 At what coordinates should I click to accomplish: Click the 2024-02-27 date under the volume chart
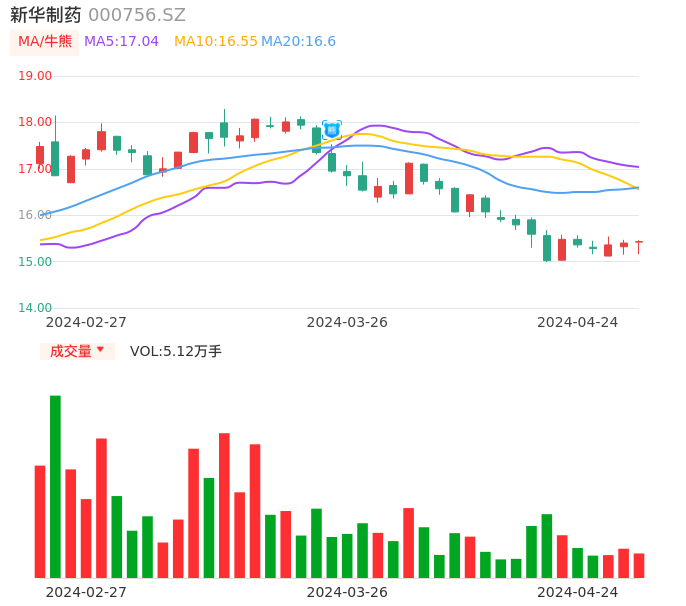pyautogui.click(x=86, y=592)
